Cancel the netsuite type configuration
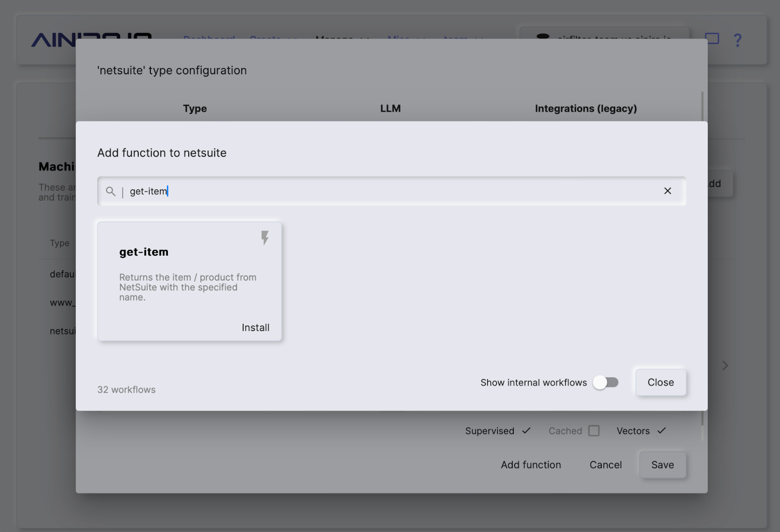780x532 pixels. click(606, 465)
